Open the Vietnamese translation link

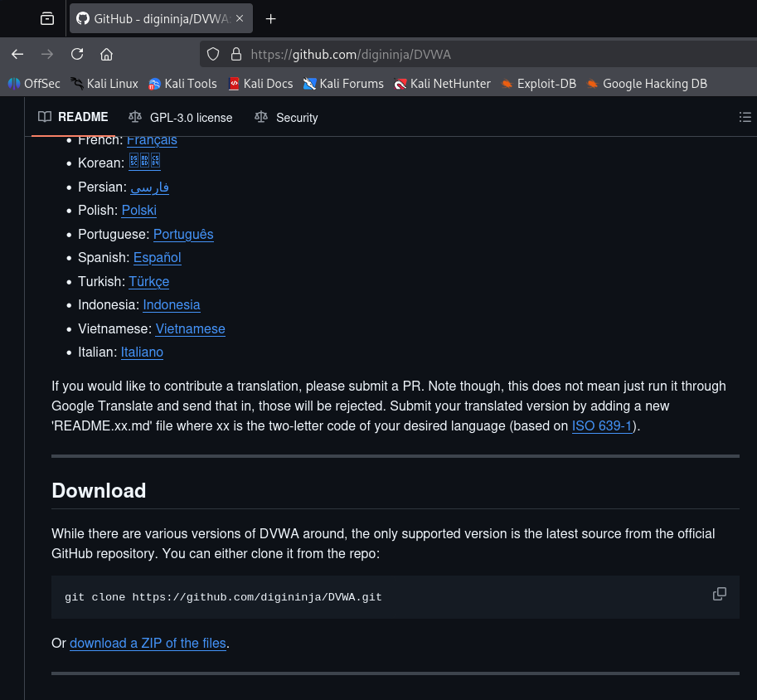click(x=190, y=329)
